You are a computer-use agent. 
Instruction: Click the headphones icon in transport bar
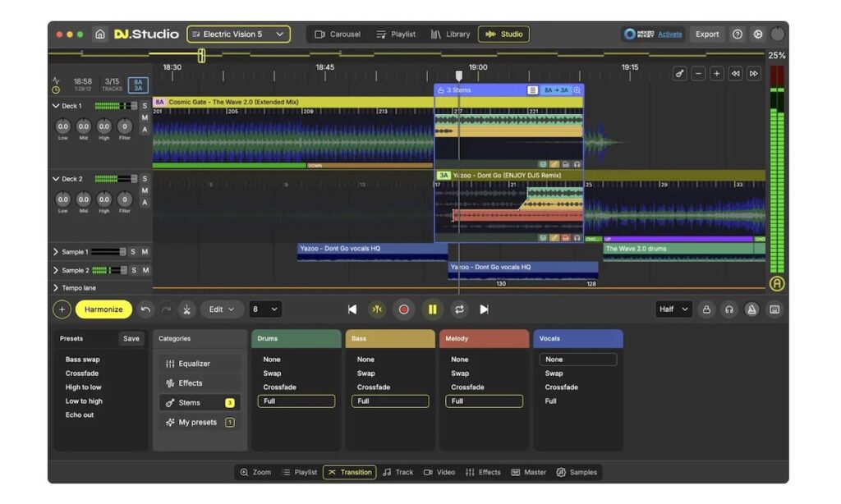[729, 309]
